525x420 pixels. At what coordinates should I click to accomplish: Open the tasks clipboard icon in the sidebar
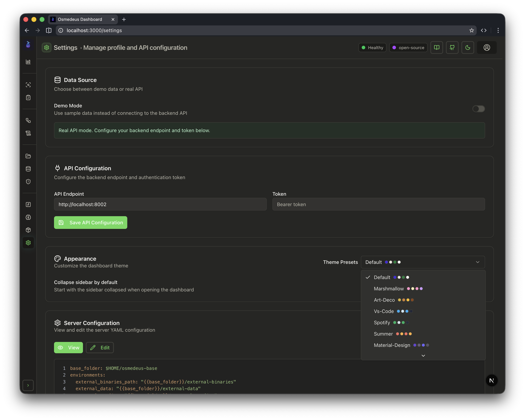point(28,97)
